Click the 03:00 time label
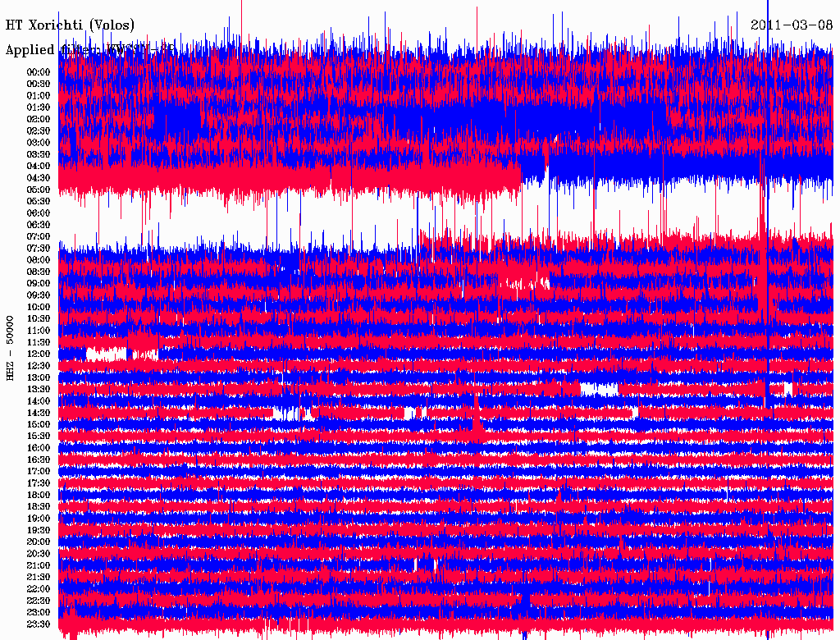Viewport: 840px width, 640px height. (39, 142)
